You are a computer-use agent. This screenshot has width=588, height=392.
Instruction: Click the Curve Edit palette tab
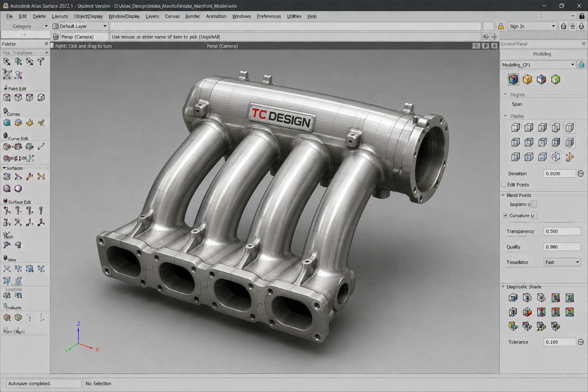click(18, 139)
